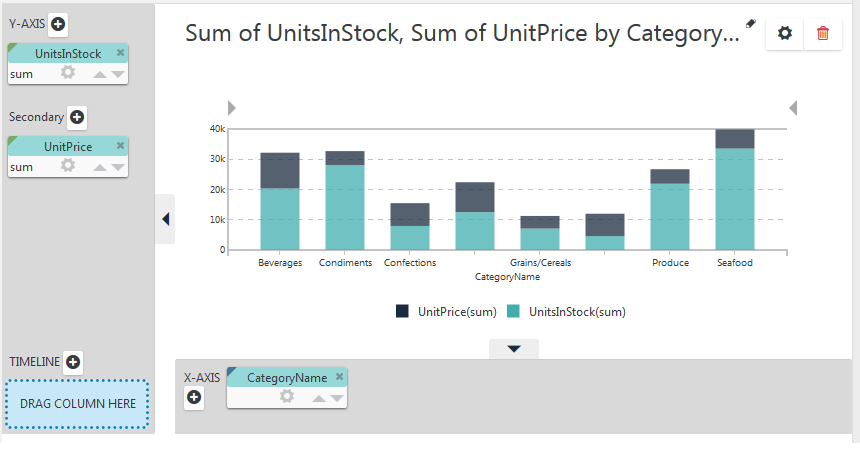The width and height of the screenshot is (860, 462).
Task: Open CategoryName field settings gear
Action: [x=286, y=396]
